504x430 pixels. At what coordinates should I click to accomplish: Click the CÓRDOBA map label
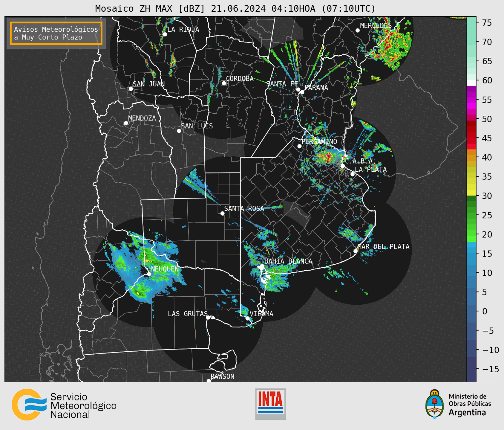[x=240, y=78]
